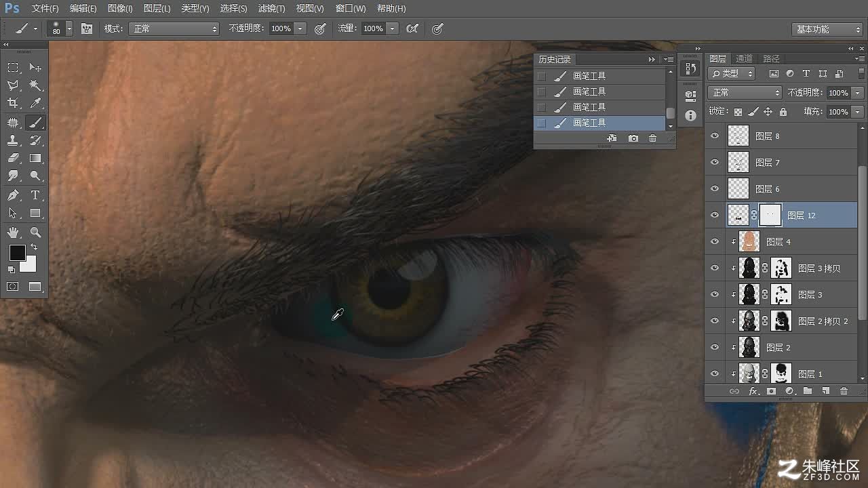This screenshot has width=868, height=488.
Task: Expand the 不透明度 slider arrow in options bar
Action: pos(300,28)
